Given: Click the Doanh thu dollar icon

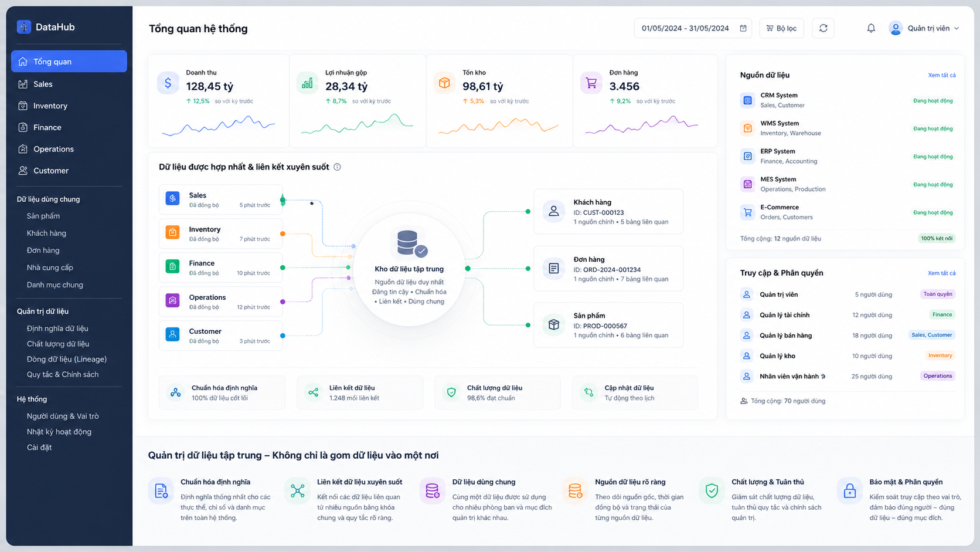Looking at the screenshot, I should pos(168,83).
